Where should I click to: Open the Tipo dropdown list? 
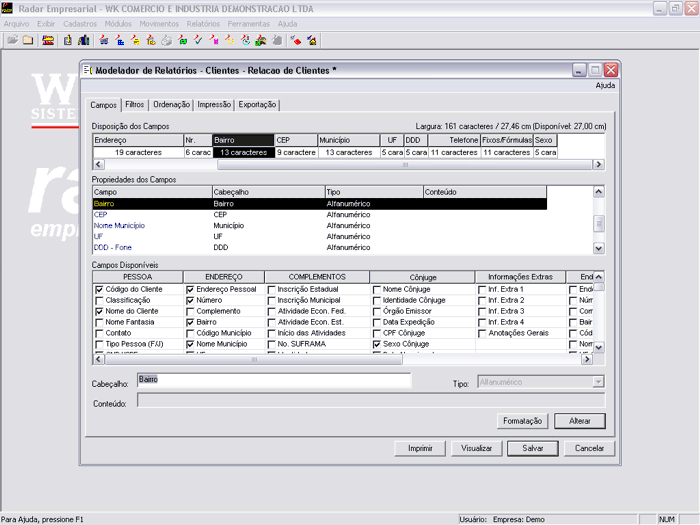(x=598, y=381)
